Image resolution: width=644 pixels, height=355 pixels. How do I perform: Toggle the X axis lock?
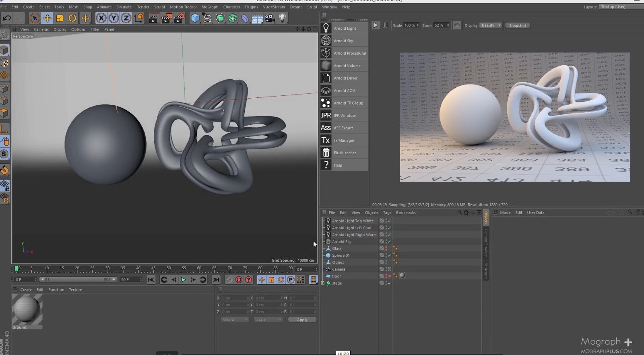[x=101, y=18]
